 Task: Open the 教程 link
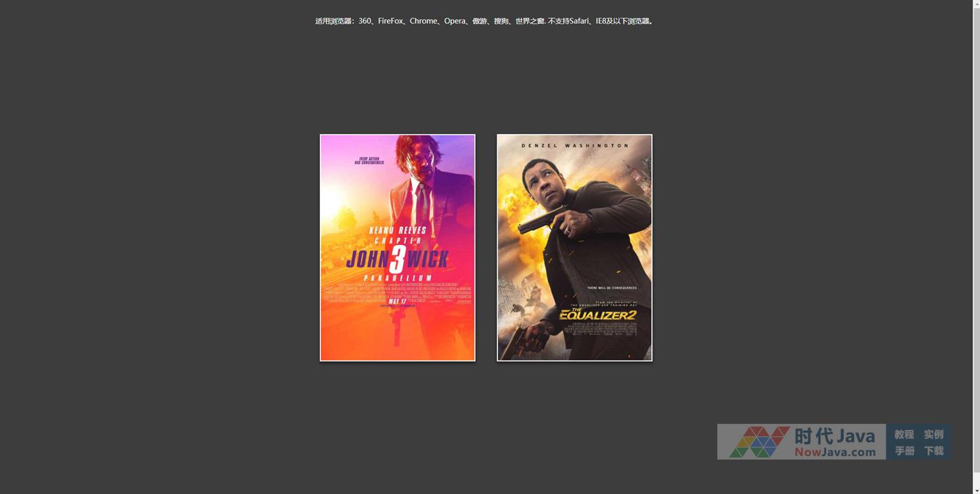(904, 434)
